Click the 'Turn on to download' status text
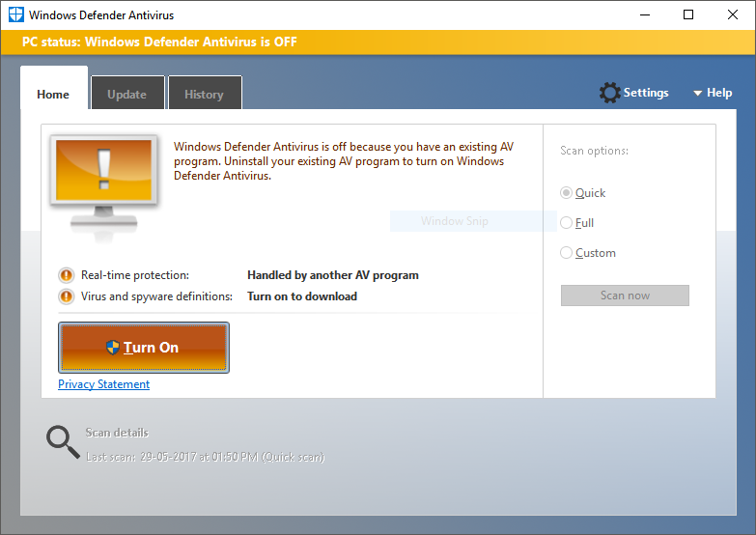 302,296
